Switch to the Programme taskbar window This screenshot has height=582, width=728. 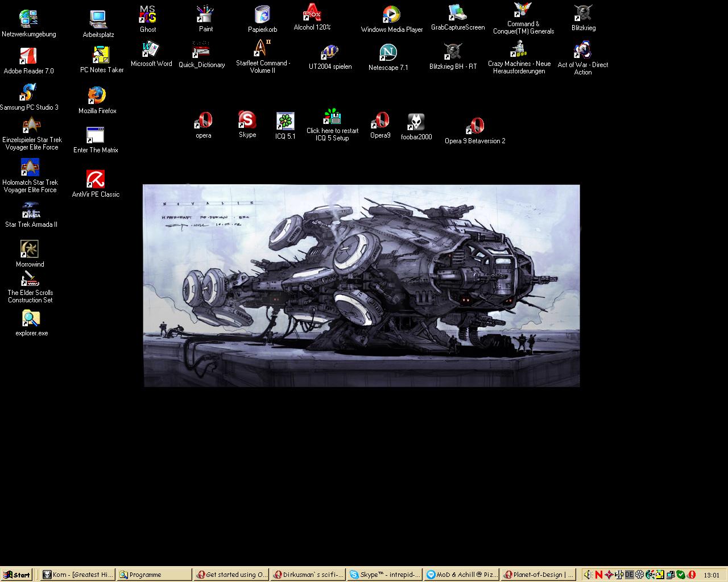pyautogui.click(x=154, y=575)
